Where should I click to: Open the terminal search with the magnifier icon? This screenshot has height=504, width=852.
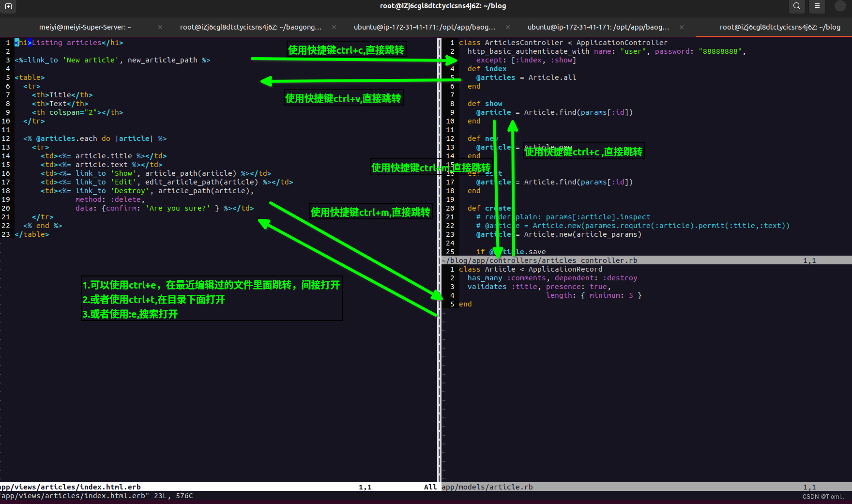tap(796, 6)
